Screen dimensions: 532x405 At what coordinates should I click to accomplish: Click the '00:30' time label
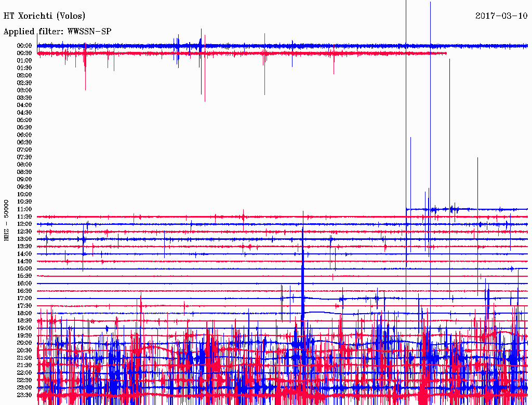pyautogui.click(x=24, y=53)
